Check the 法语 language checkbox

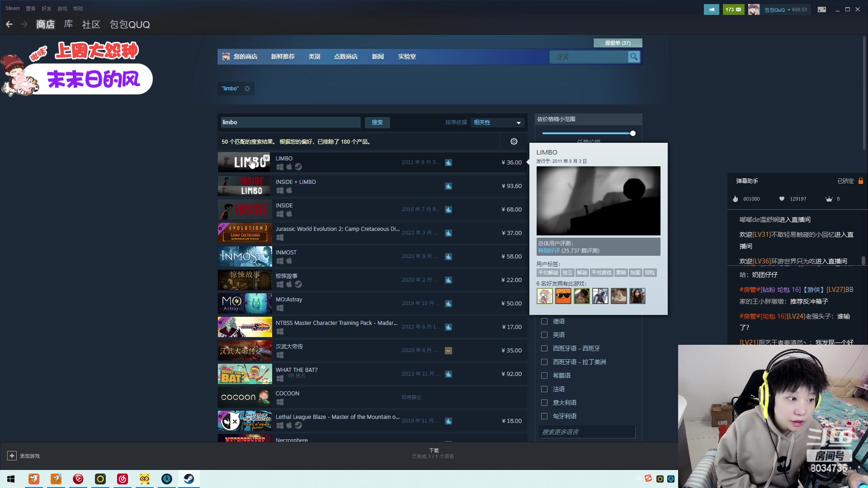pyautogui.click(x=544, y=389)
